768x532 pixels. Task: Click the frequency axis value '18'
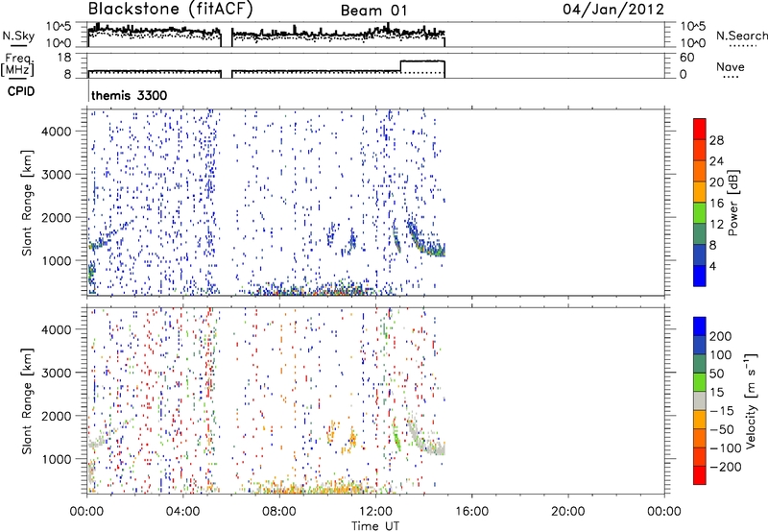coord(63,58)
